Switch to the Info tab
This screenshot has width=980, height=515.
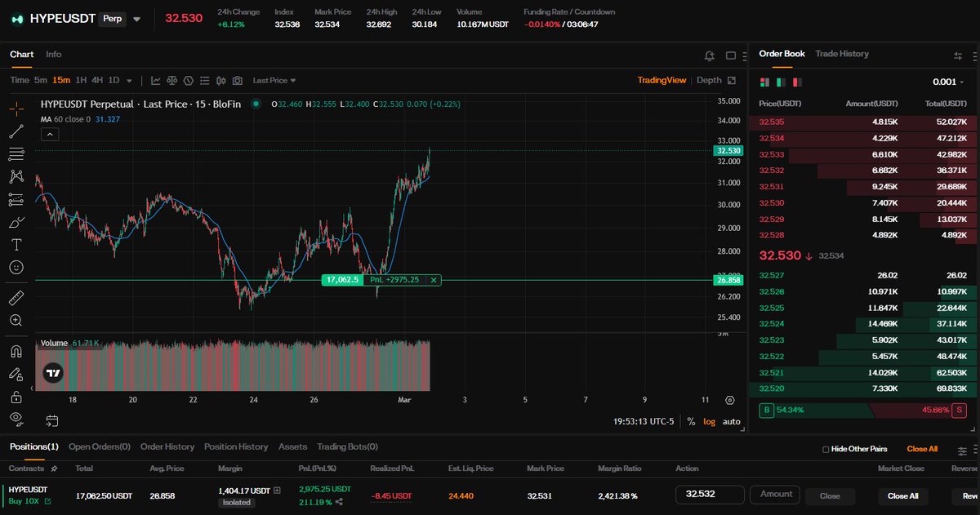coord(53,55)
